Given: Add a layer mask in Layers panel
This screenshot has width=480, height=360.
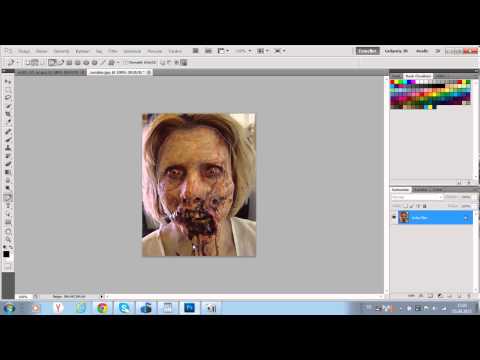Looking at the screenshot, I should [430, 296].
